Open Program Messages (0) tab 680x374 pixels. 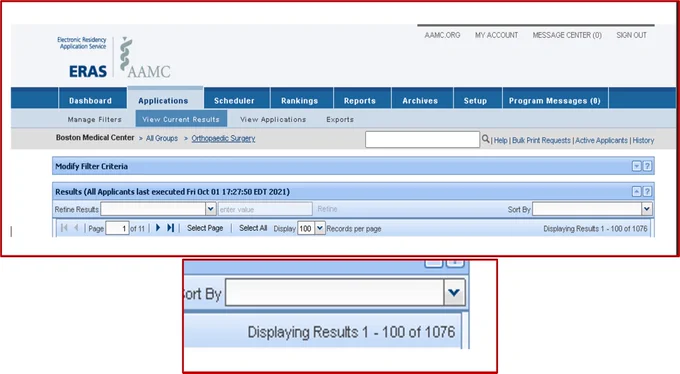pos(555,101)
